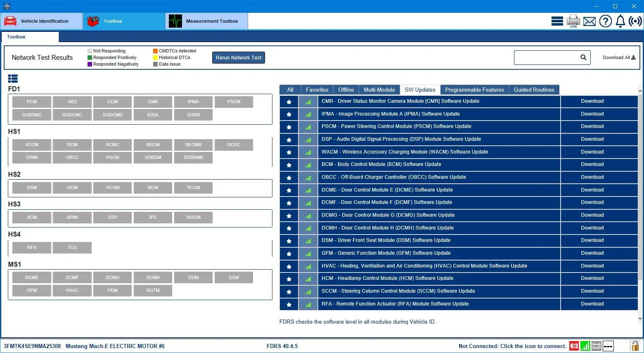The image size is (644, 353).
Task: Select the BECMB module in HS1
Action: (194, 145)
